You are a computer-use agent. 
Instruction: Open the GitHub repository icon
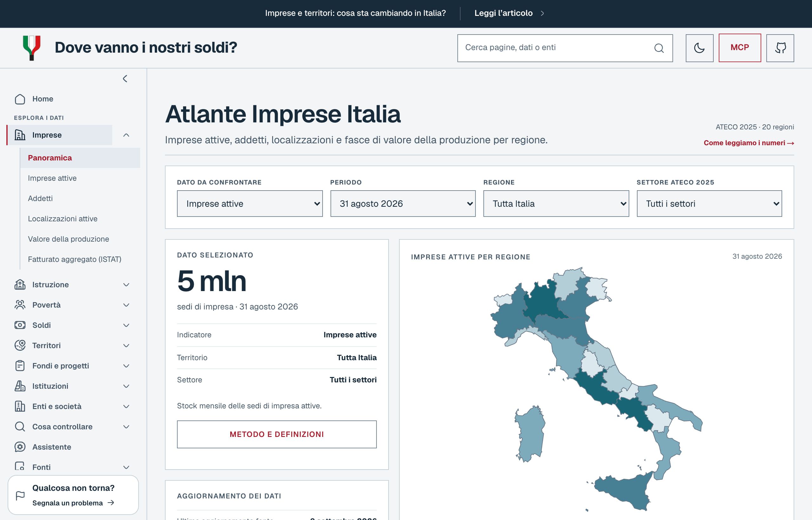(x=780, y=48)
